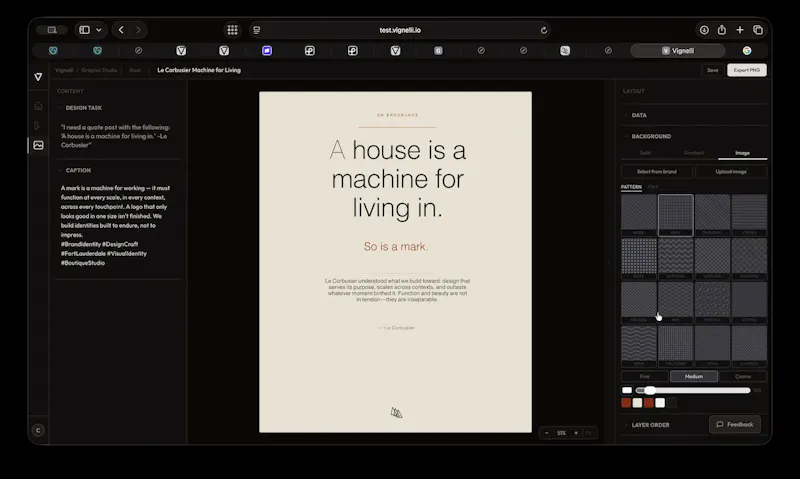
Task: Click the page reader icon in address bar
Action: point(257,30)
